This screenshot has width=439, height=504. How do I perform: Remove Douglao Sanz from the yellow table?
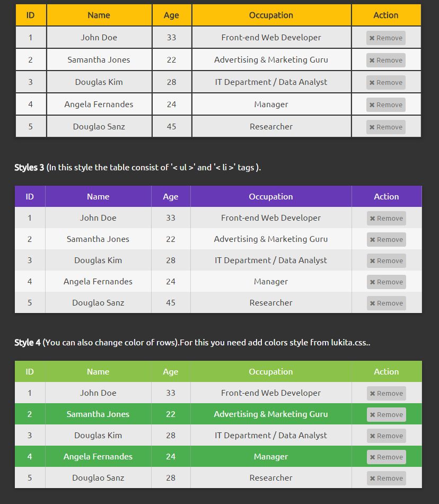pyautogui.click(x=386, y=127)
